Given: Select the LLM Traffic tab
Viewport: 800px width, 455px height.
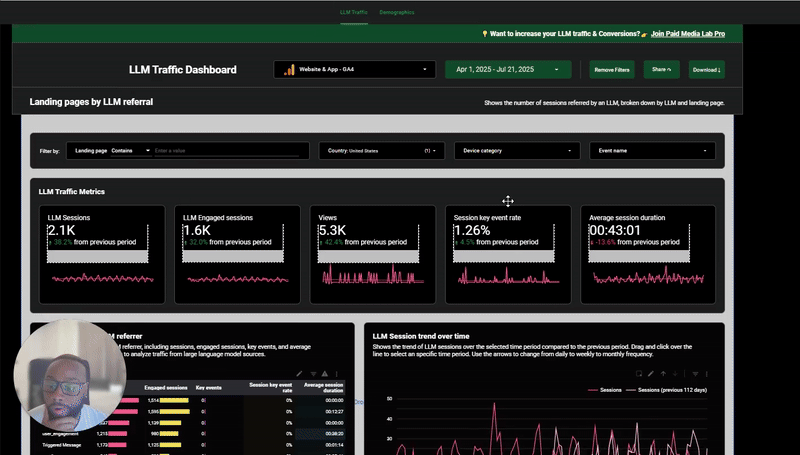Looking at the screenshot, I should pyautogui.click(x=354, y=12).
